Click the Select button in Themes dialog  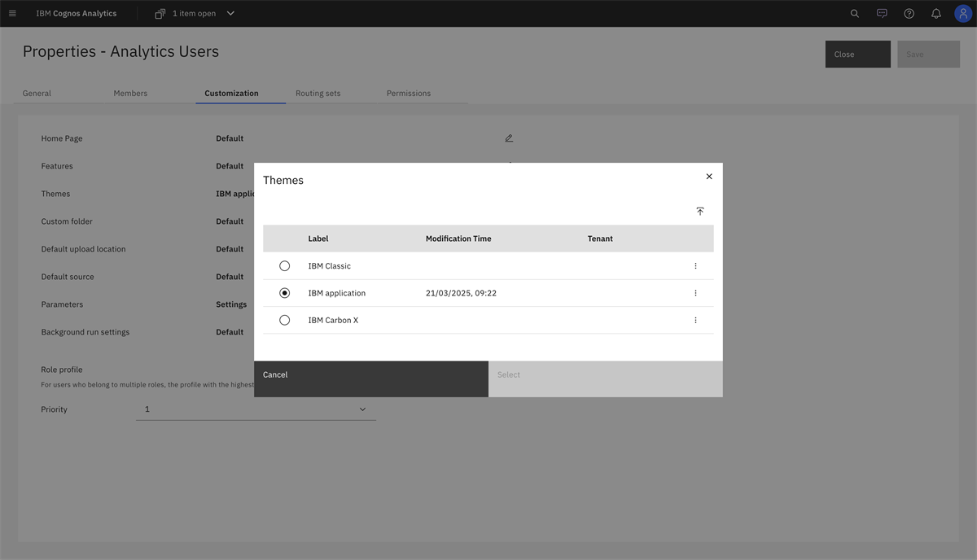click(x=606, y=379)
